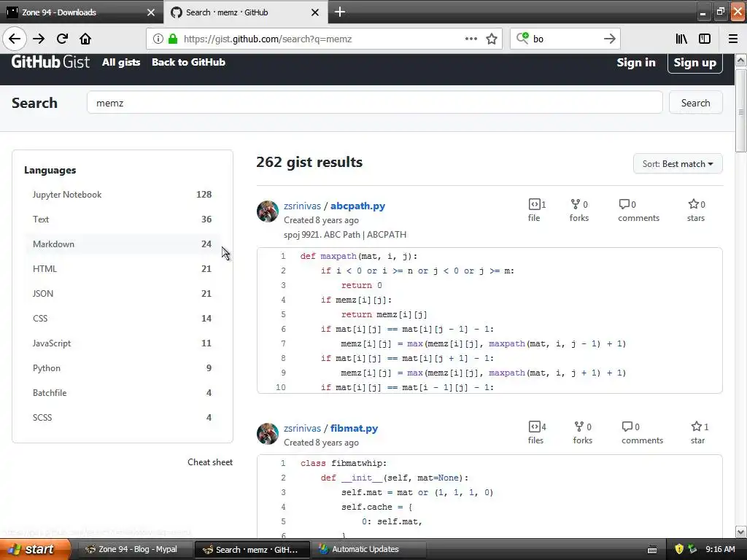Viewport: 747px width, 560px height.
Task: Open the abcpath.py gist link
Action: click(x=357, y=206)
